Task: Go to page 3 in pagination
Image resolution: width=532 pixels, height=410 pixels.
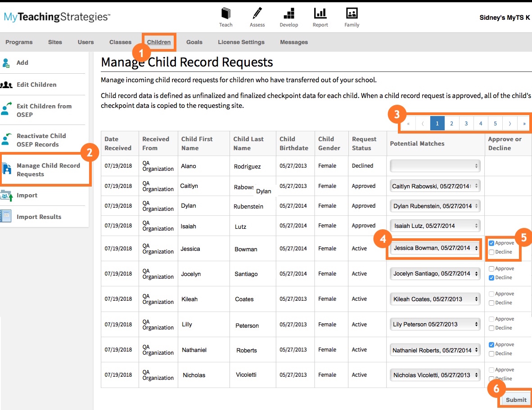Action: click(x=466, y=123)
